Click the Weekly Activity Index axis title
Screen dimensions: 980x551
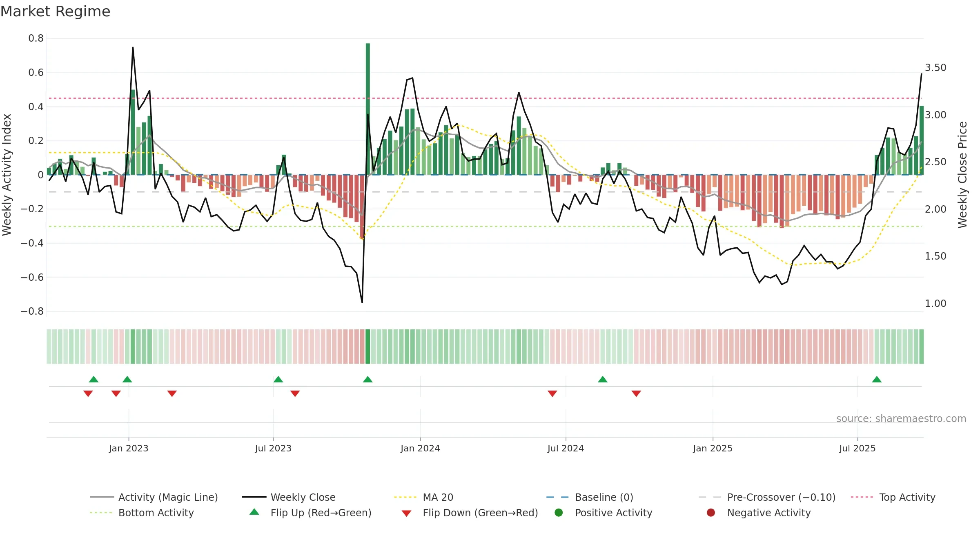pyautogui.click(x=7, y=175)
